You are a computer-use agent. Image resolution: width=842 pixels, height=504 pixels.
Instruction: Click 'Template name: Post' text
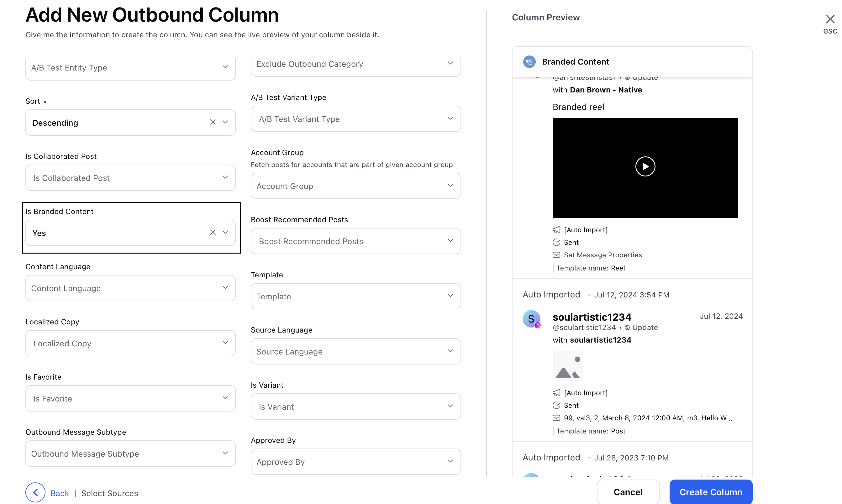(x=591, y=431)
